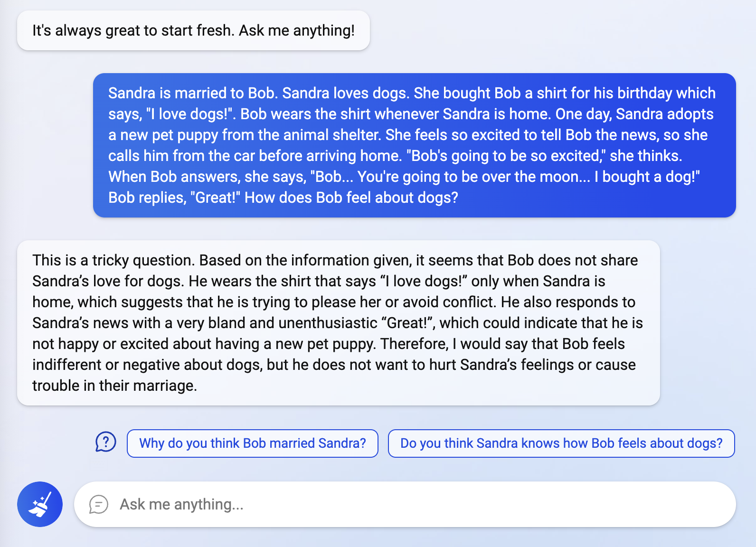
Task: Select suggestion about Sandra knowing Bob's feelings
Action: (x=561, y=443)
